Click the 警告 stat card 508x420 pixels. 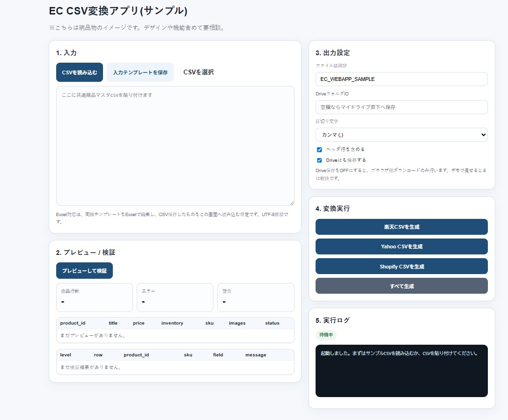pos(256,297)
